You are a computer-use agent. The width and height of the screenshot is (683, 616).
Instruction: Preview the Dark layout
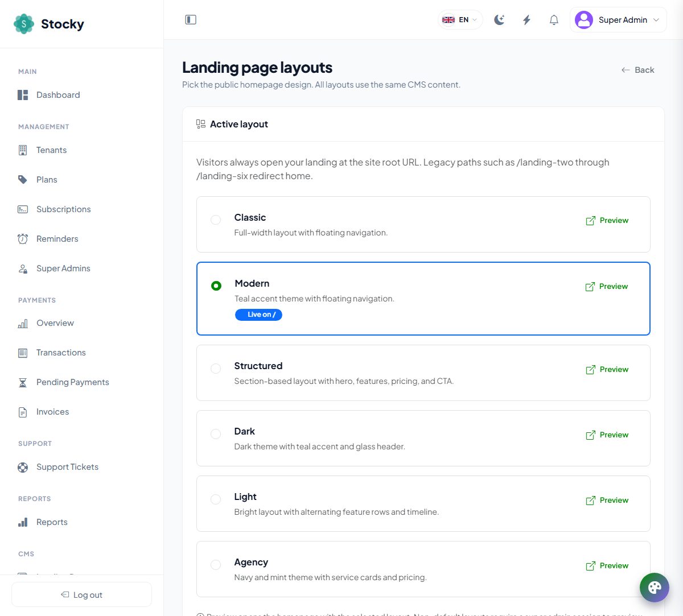point(607,435)
